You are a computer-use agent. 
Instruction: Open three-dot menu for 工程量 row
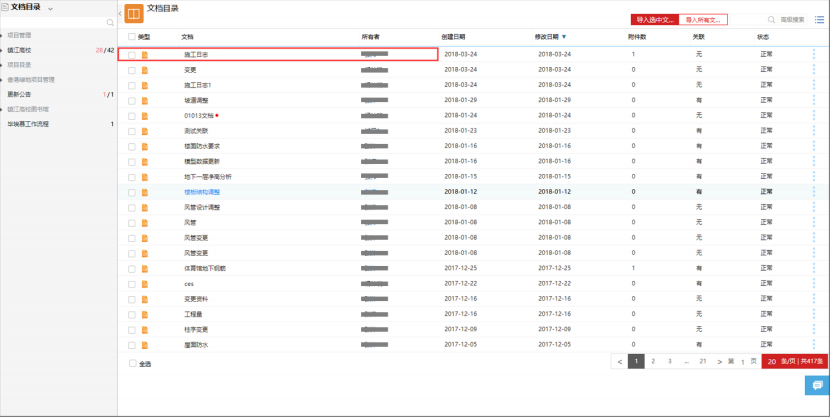point(814,314)
